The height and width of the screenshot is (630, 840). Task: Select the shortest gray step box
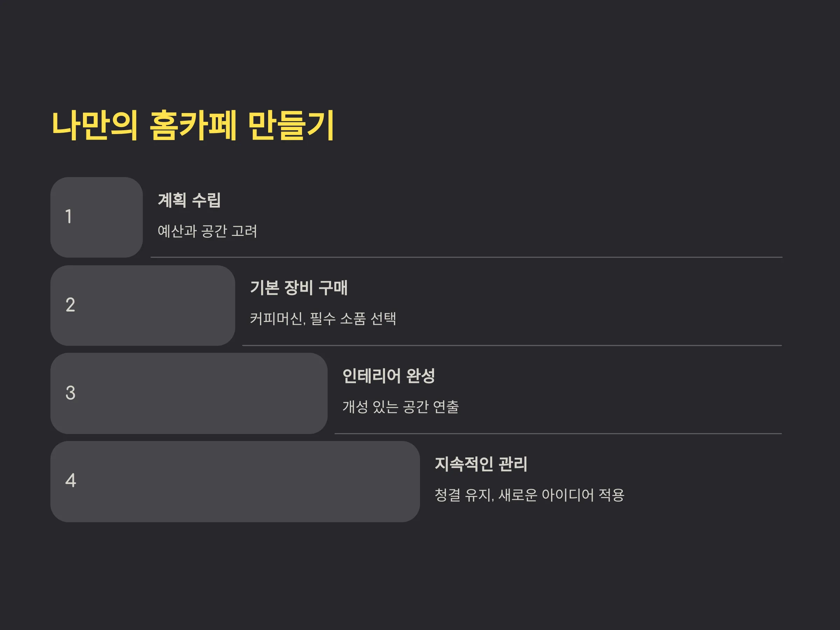pyautogui.click(x=97, y=217)
